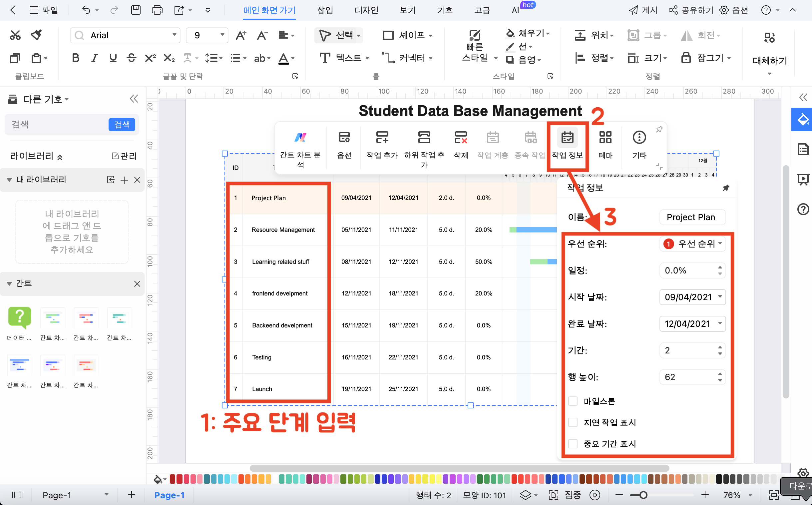Open the AI tab
This screenshot has width=812, height=505.
click(515, 10)
